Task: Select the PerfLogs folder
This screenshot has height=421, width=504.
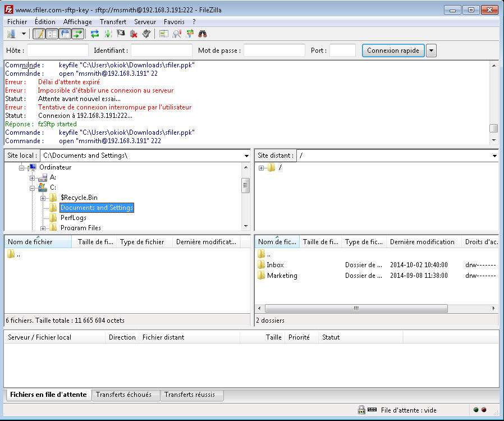Action: point(74,218)
